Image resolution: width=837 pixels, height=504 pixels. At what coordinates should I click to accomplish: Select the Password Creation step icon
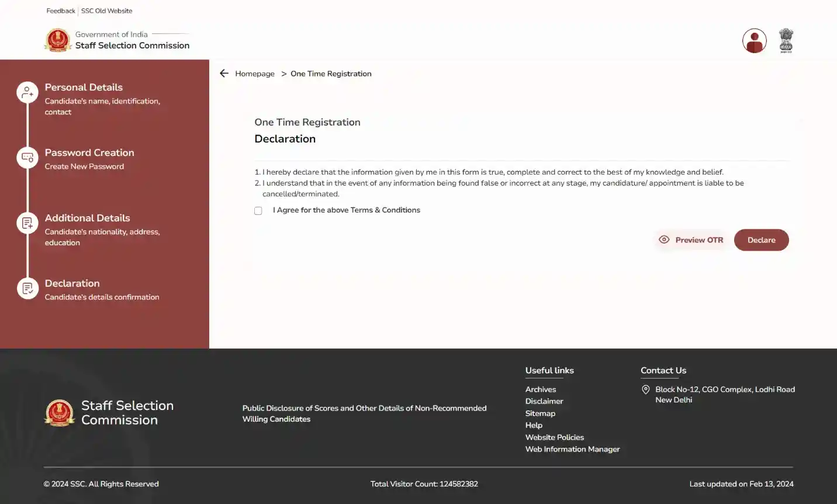point(27,158)
